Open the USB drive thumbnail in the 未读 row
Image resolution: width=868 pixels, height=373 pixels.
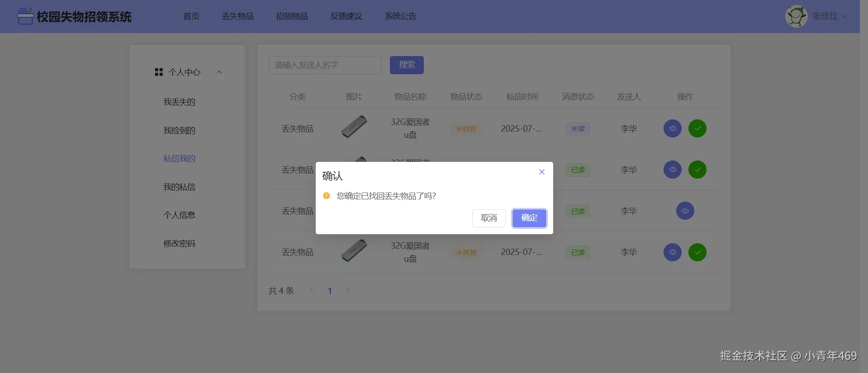354,127
